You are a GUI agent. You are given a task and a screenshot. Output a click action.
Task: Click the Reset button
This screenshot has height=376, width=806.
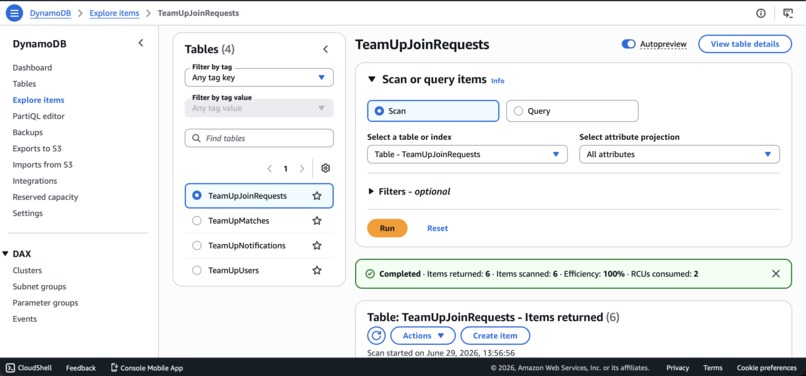click(437, 228)
